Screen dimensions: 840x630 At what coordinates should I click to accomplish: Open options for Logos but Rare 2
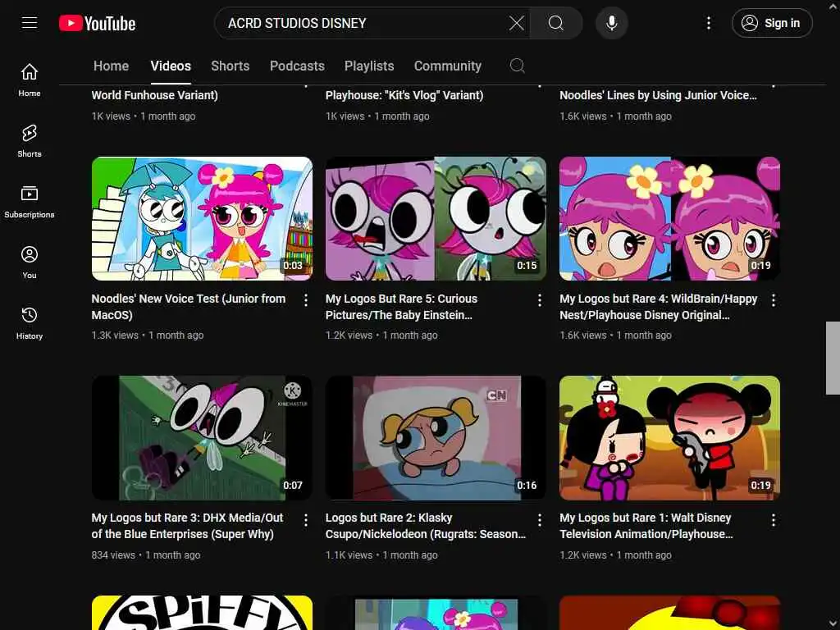pos(540,519)
